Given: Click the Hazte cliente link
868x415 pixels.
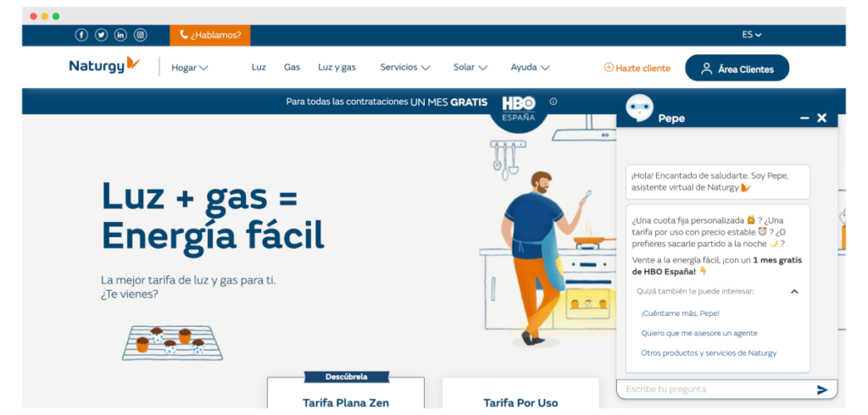Looking at the screenshot, I should 637,68.
